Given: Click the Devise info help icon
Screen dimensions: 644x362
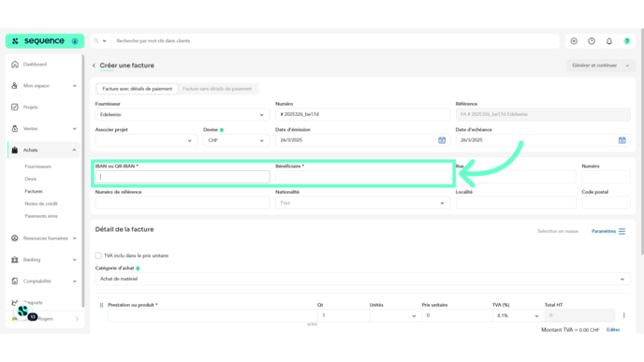Looking at the screenshot, I should pyautogui.click(x=221, y=130).
